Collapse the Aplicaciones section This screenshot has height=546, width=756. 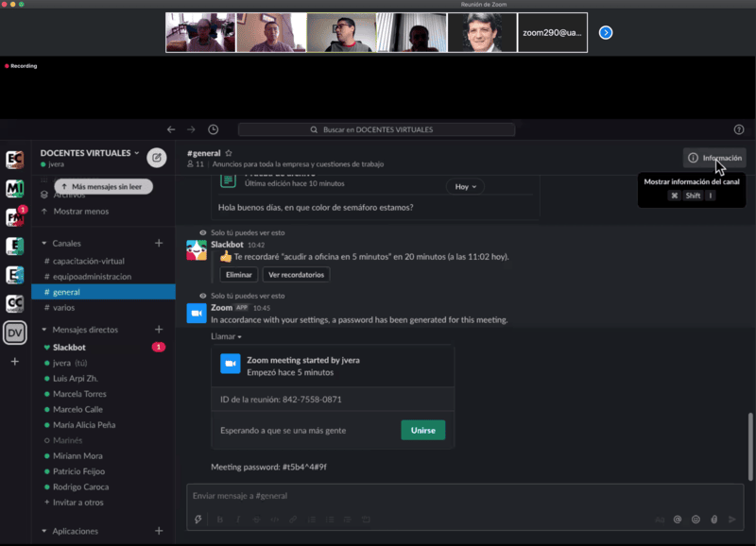(x=44, y=531)
